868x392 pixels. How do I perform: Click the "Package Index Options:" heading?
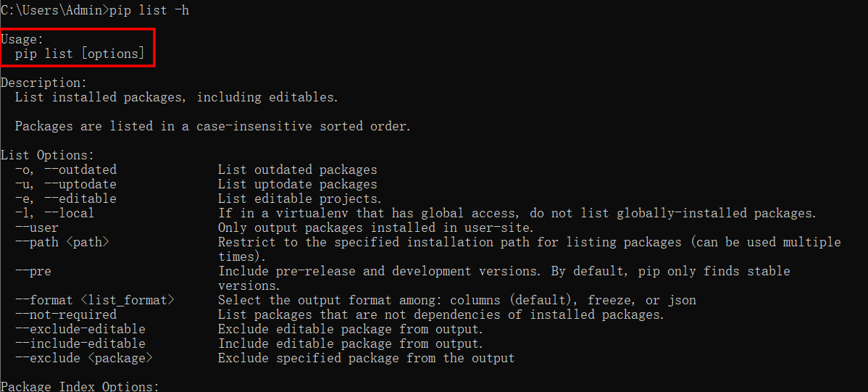coord(80,386)
